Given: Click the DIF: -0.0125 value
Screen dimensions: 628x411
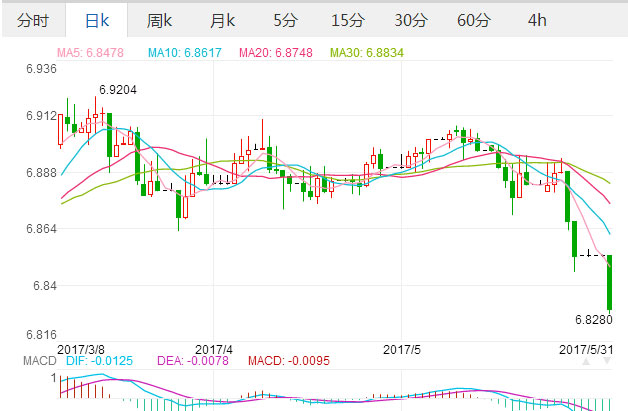Looking at the screenshot, I should tap(99, 361).
